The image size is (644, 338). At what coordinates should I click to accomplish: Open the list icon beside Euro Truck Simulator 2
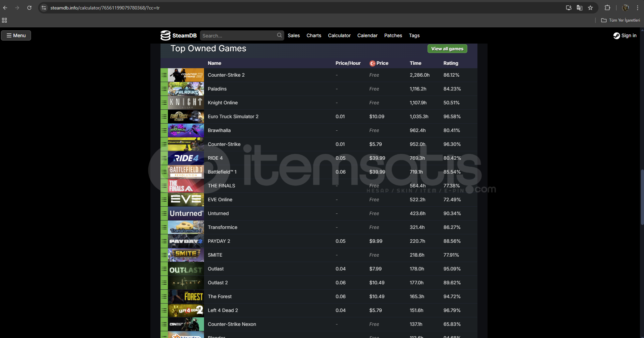164,116
